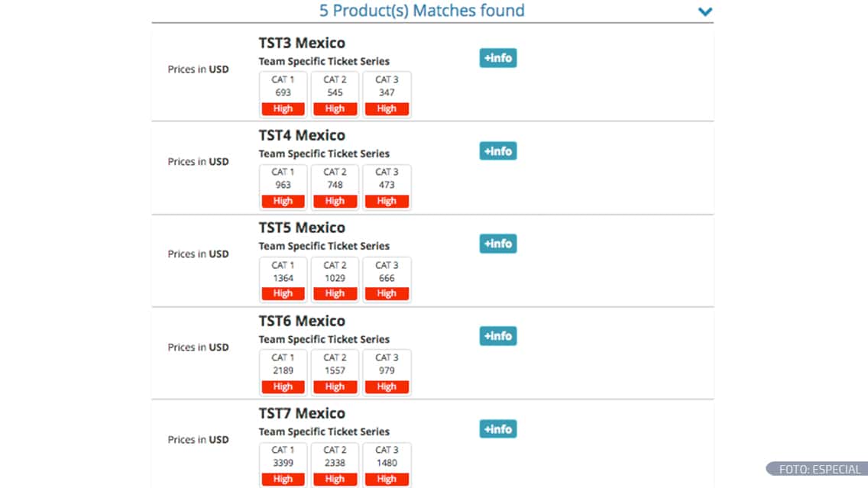This screenshot has height=488, width=868.
Task: Select TST7 Mexico CAT 1 at 3399
Action: pyautogui.click(x=283, y=465)
